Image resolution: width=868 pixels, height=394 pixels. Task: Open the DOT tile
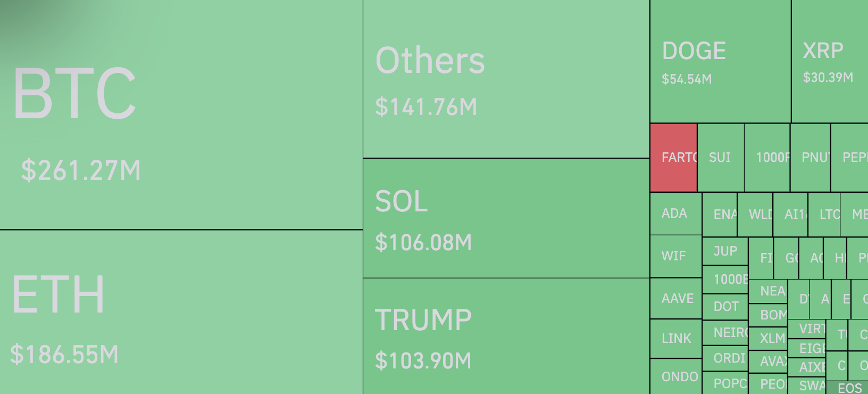725,307
